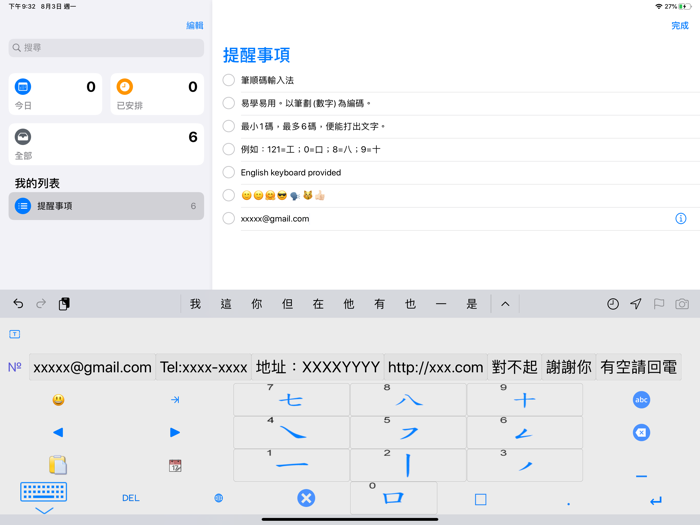Viewport: 700px width, 525px height.
Task: Tap the square space key
Action: pyautogui.click(x=480, y=499)
